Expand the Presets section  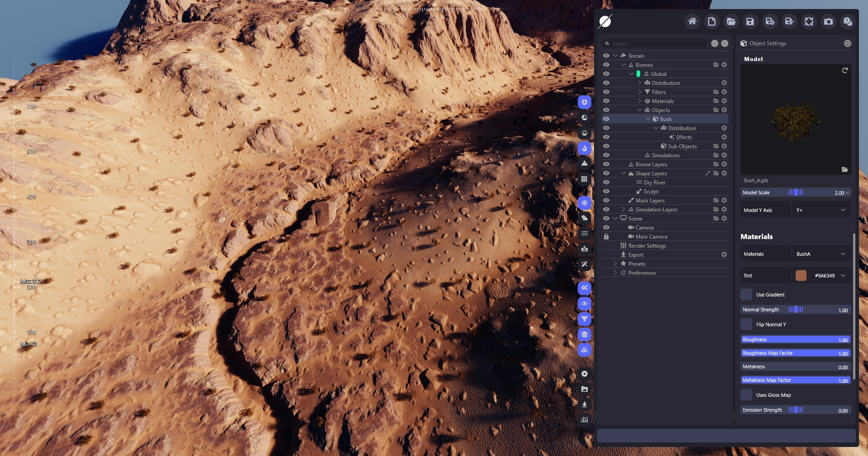[615, 264]
